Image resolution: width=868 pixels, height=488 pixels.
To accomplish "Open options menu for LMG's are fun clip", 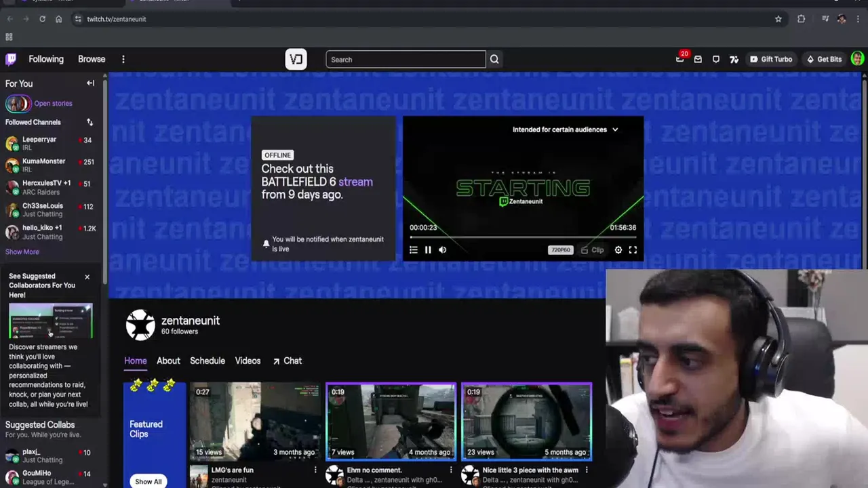I will coord(315,470).
